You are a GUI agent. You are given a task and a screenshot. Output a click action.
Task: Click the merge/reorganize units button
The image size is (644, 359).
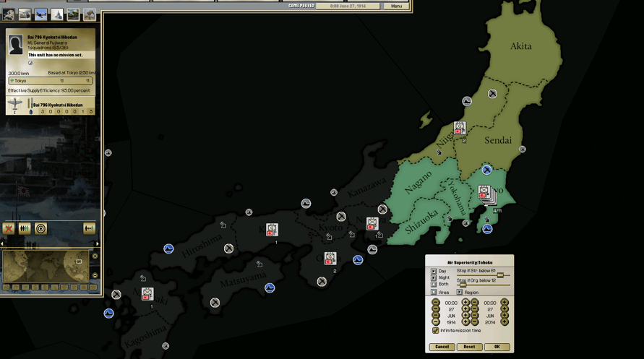pos(25,228)
